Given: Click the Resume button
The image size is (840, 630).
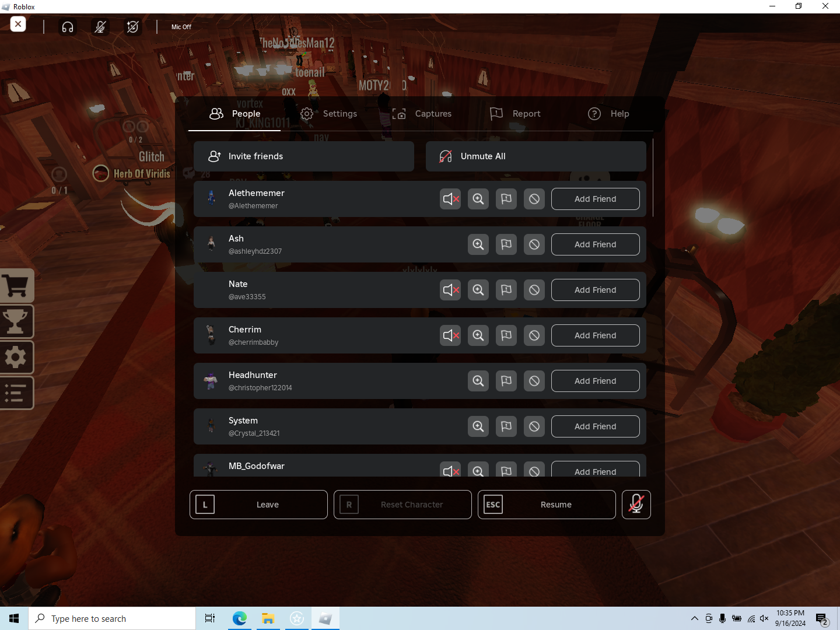Looking at the screenshot, I should coord(547,505).
